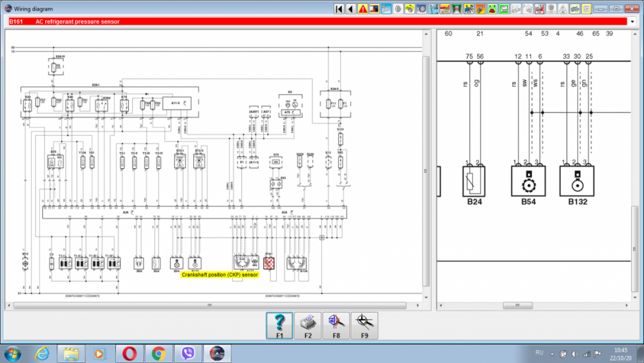Click the first-page arrow toolbar icon
The image size is (644, 363).
(x=339, y=9)
